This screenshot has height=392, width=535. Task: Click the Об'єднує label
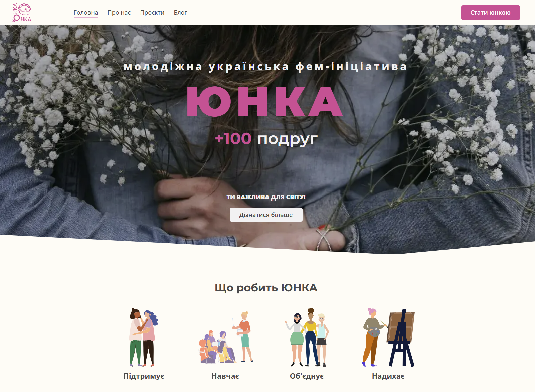pos(307,376)
